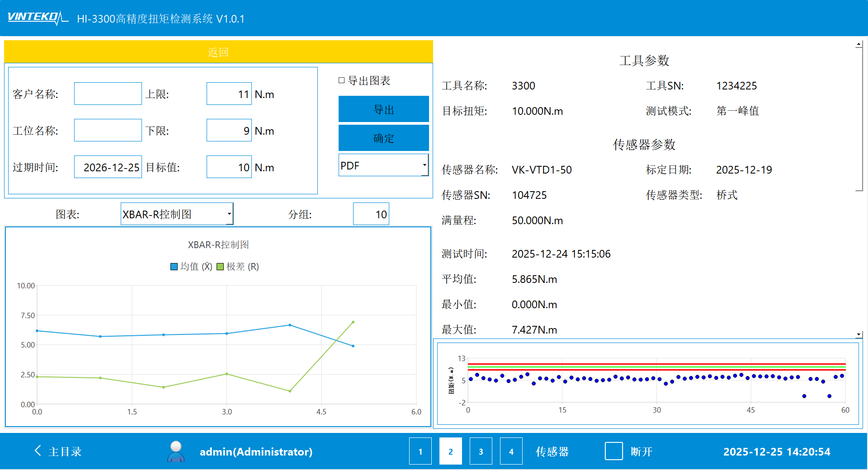The width and height of the screenshot is (868, 470).
Task: Select sensor channel 2 tab
Action: pyautogui.click(x=450, y=451)
